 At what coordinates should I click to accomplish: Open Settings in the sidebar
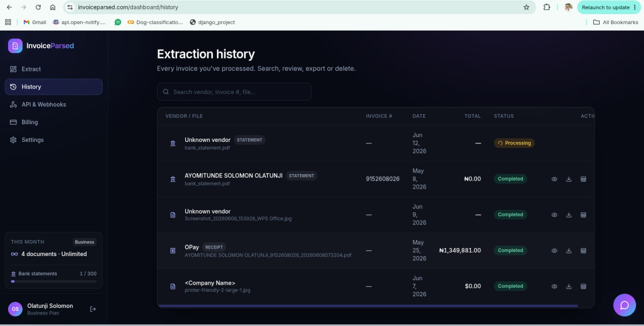(53, 139)
